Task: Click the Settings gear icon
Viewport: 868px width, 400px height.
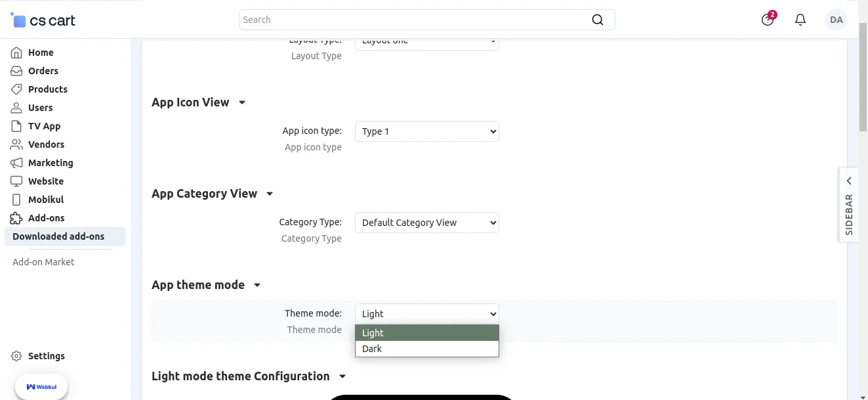Action: pyautogui.click(x=16, y=356)
